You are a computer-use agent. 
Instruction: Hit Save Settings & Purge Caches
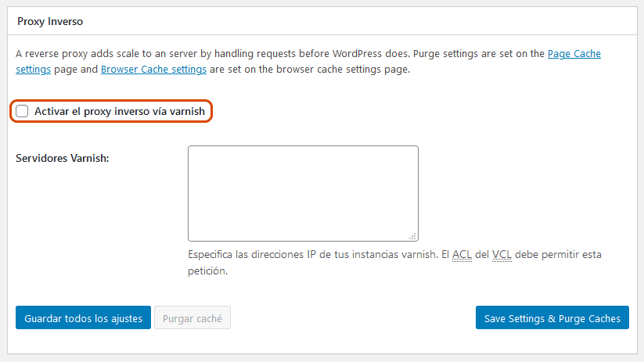pos(552,318)
